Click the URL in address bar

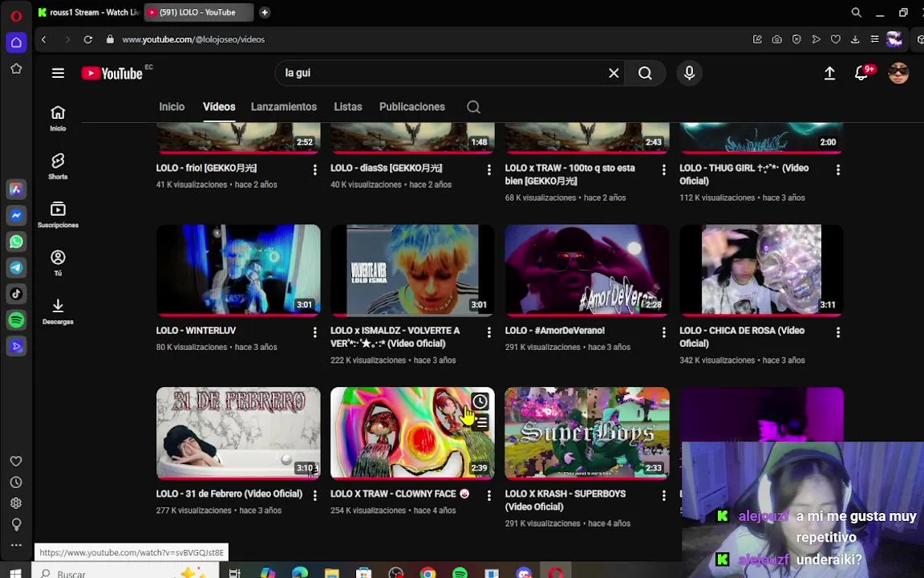click(x=193, y=39)
